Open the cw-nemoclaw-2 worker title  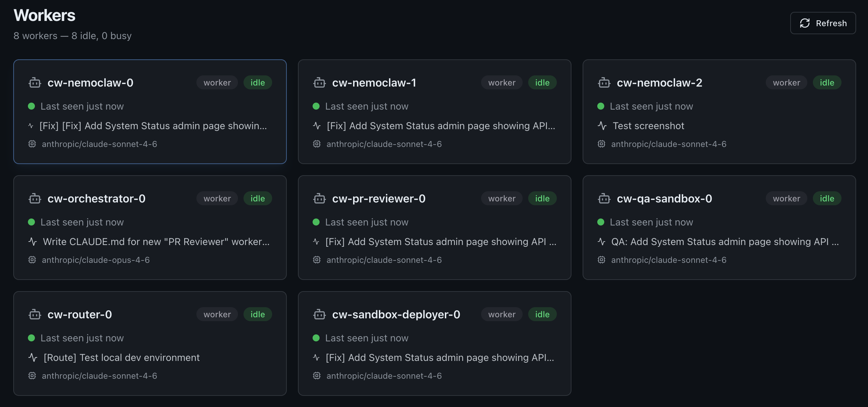(659, 83)
